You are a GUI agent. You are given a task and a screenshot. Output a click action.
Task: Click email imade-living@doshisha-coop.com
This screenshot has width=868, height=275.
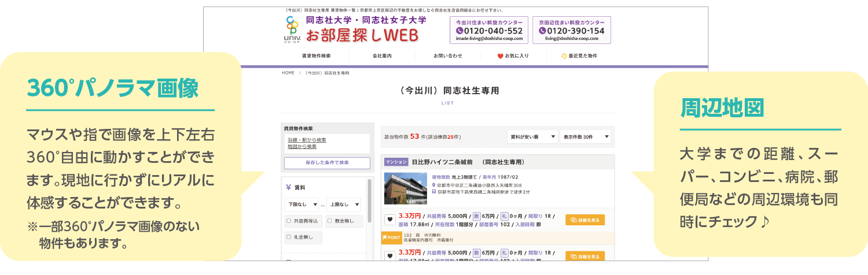tap(490, 39)
